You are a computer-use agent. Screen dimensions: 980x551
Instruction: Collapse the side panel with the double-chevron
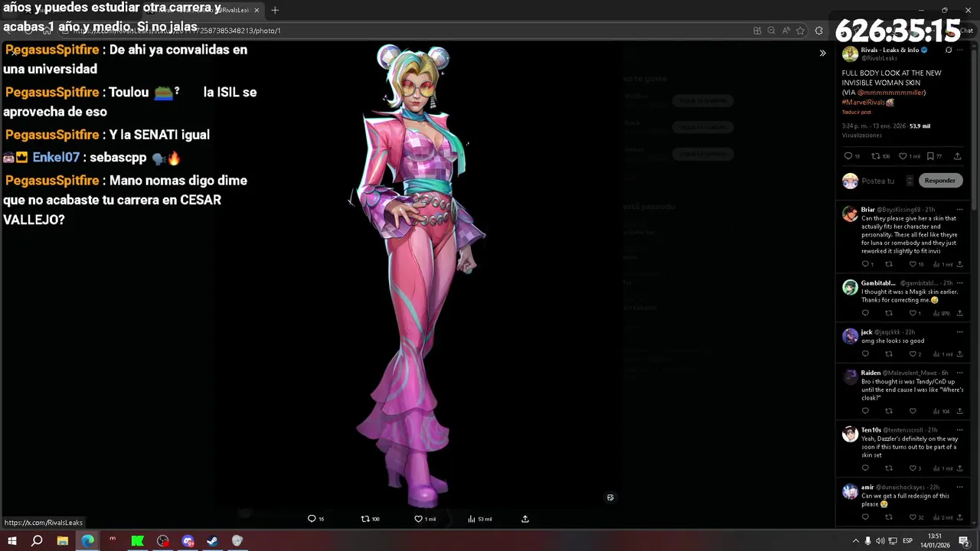[x=822, y=54]
